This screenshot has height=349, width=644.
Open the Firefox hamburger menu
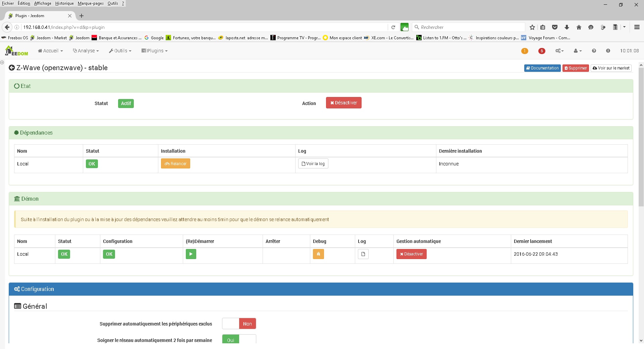pos(637,27)
